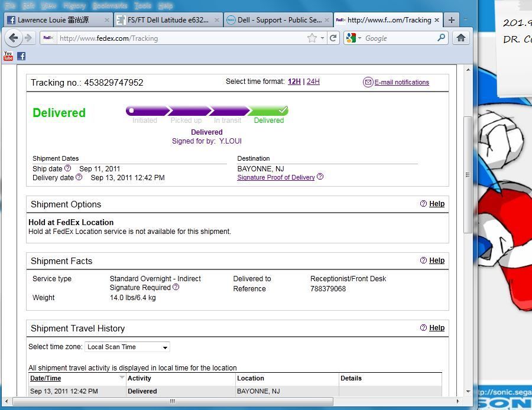Click Help link in Shipment Travel History
This screenshot has width=532, height=410.
point(437,328)
